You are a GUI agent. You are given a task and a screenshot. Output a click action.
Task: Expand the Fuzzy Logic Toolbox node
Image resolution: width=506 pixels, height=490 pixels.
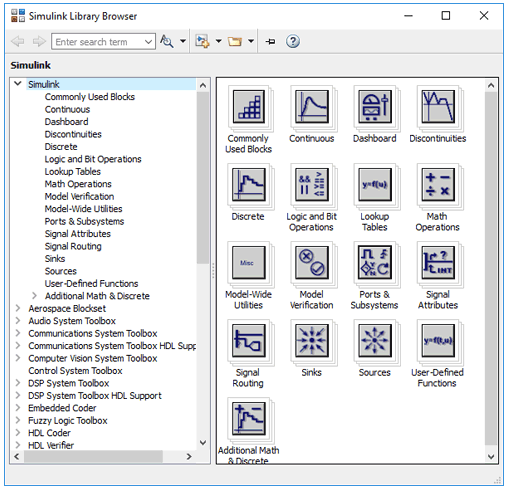click(x=18, y=420)
